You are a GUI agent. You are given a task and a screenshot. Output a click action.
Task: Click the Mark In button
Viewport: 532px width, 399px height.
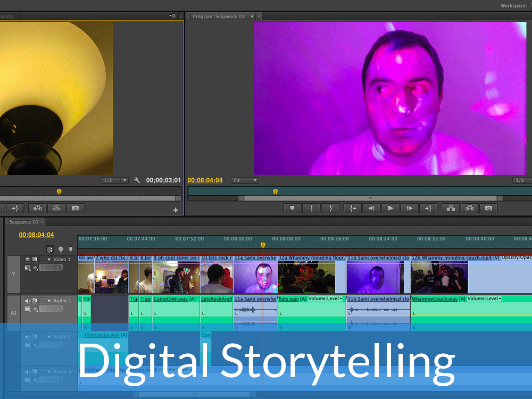[x=311, y=208]
